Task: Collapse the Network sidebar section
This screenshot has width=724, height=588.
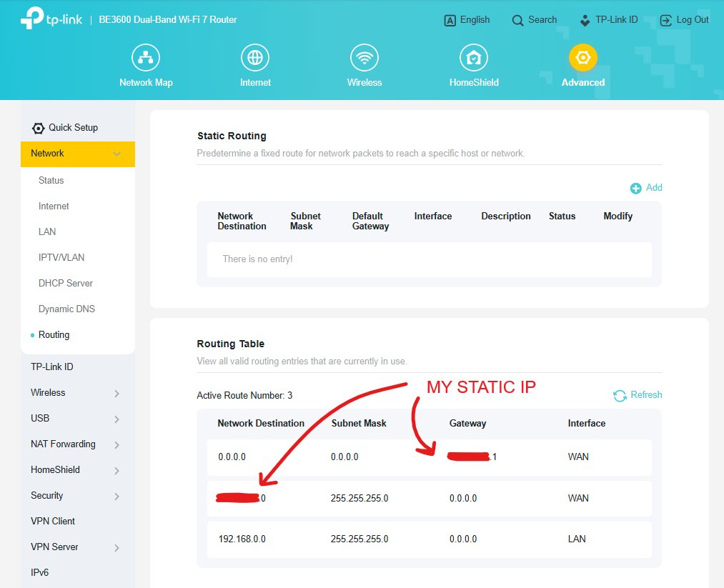Action: [116, 154]
